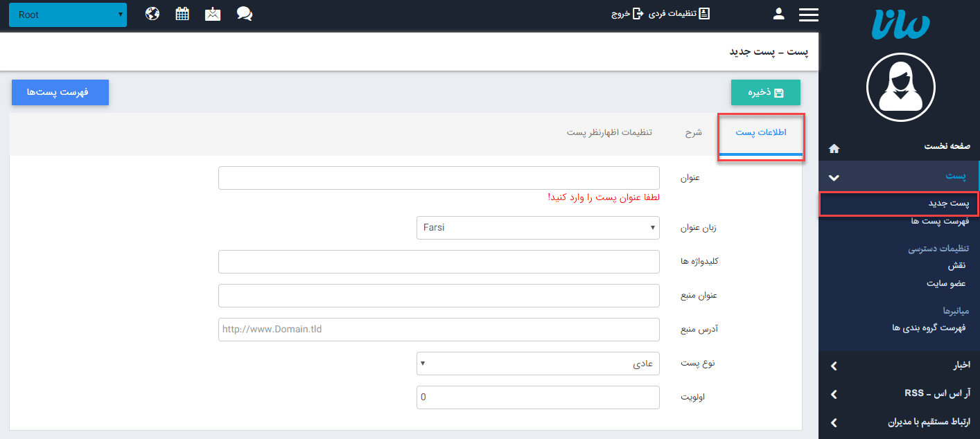Click the home icon beside صفحه نخست
The width and height of the screenshot is (980, 439).
tap(834, 148)
